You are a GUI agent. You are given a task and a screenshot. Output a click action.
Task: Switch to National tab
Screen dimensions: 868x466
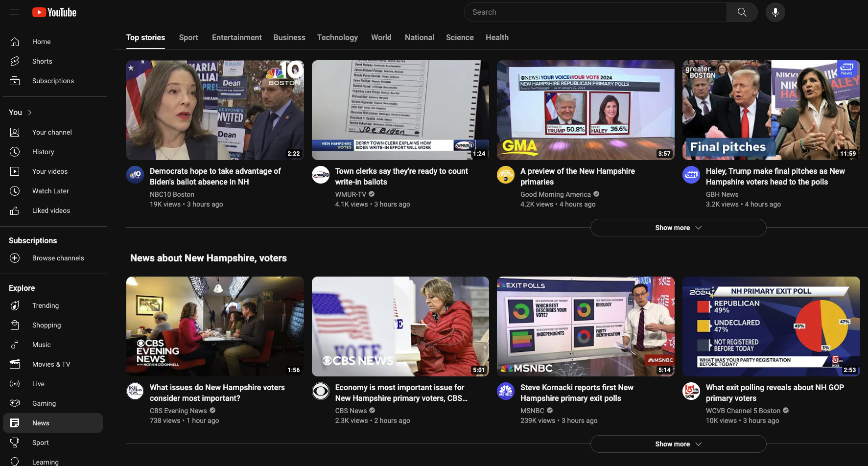[420, 38]
